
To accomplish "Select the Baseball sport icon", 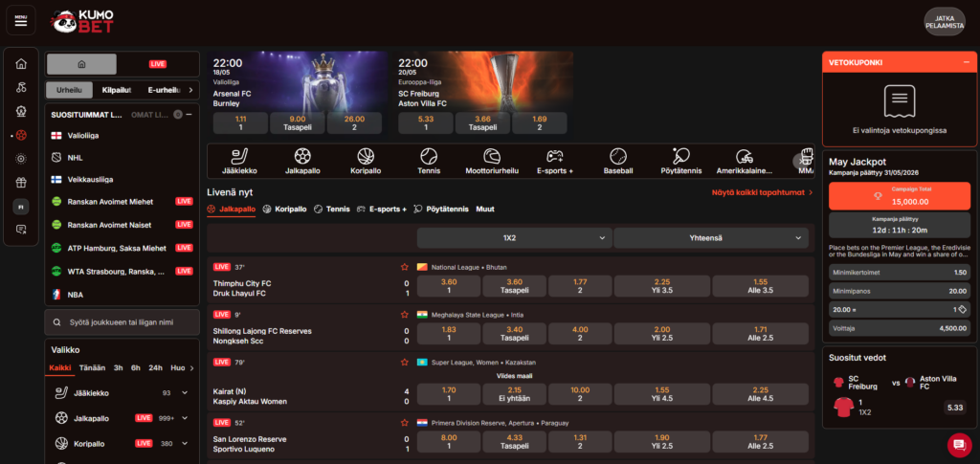I will (x=618, y=161).
